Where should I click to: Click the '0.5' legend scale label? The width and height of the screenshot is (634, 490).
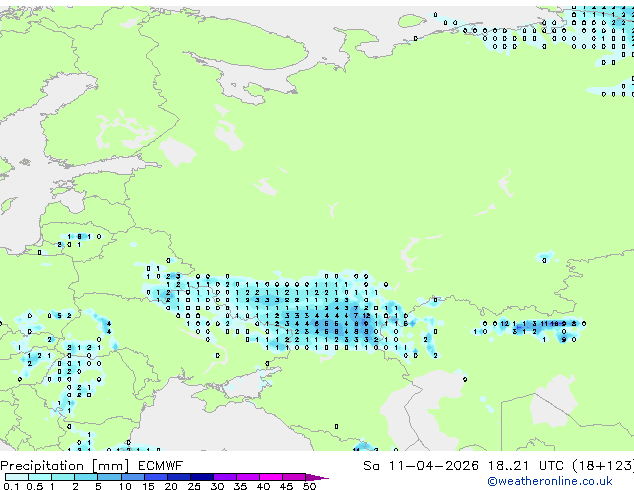coord(35,486)
